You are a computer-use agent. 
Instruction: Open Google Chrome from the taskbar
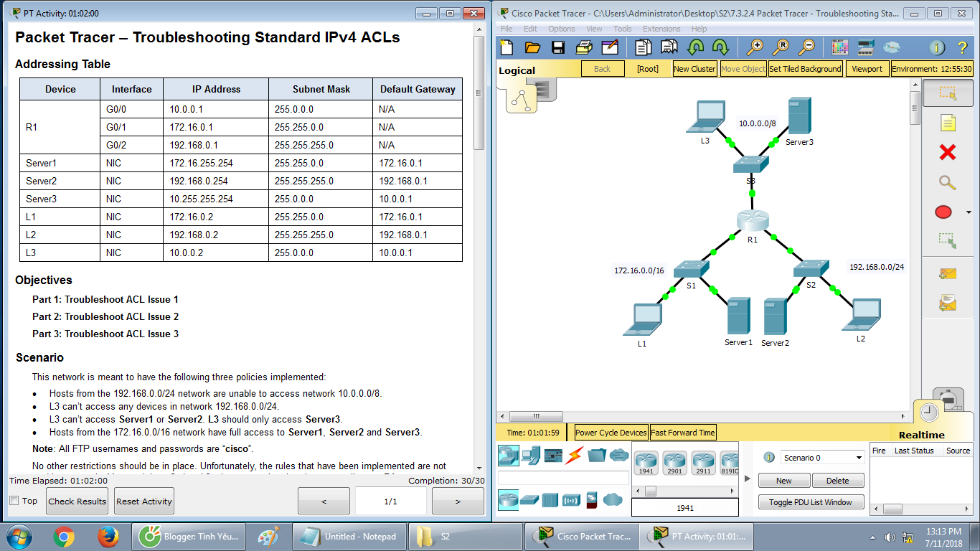(x=64, y=537)
